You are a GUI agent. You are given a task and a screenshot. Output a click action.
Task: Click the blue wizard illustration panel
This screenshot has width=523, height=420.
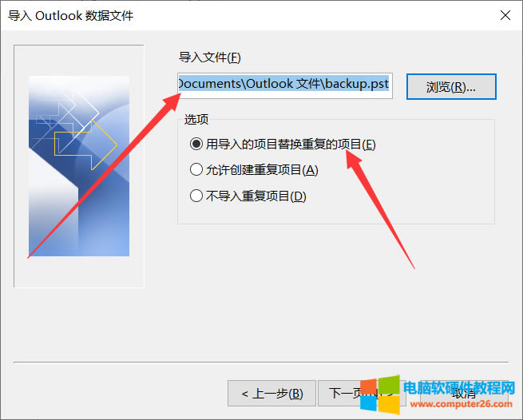[x=79, y=166]
